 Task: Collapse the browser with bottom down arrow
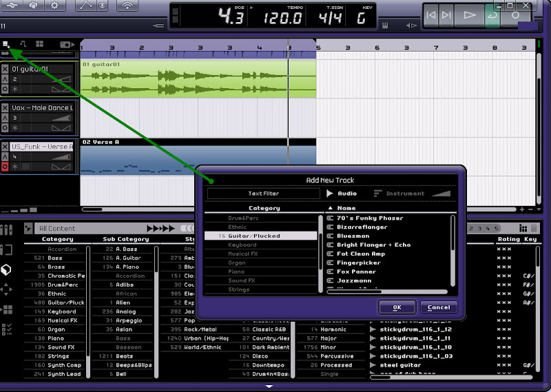[x=269, y=386]
